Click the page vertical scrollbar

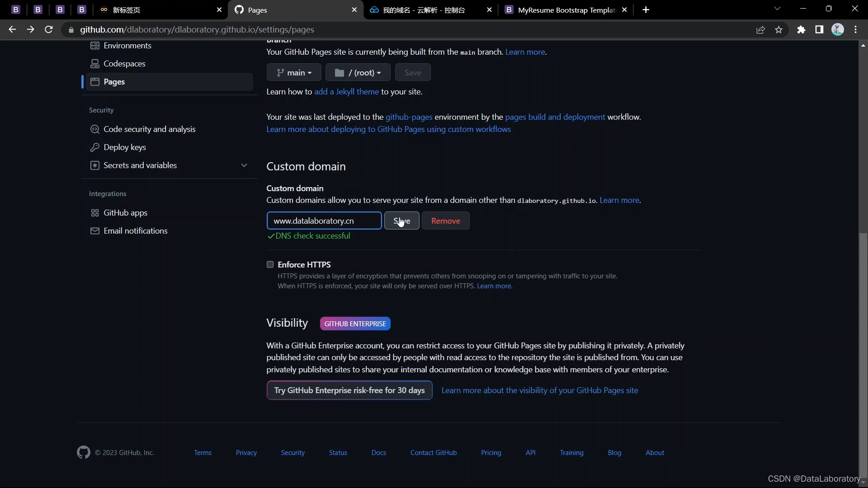863,355
